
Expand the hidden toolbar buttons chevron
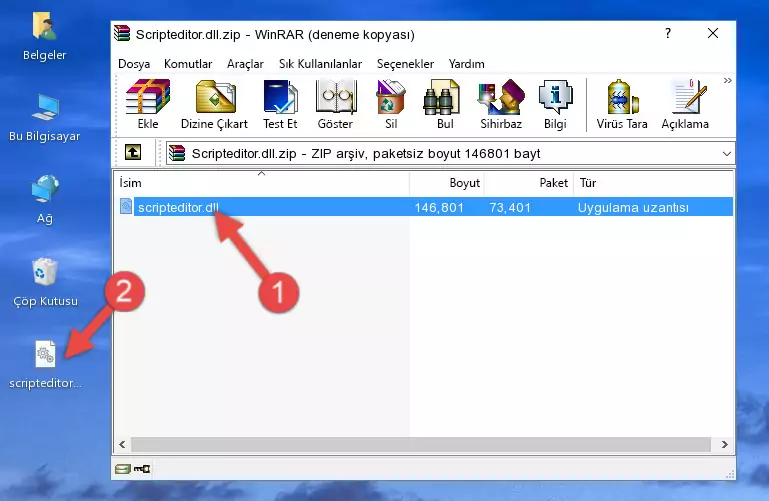point(727,80)
